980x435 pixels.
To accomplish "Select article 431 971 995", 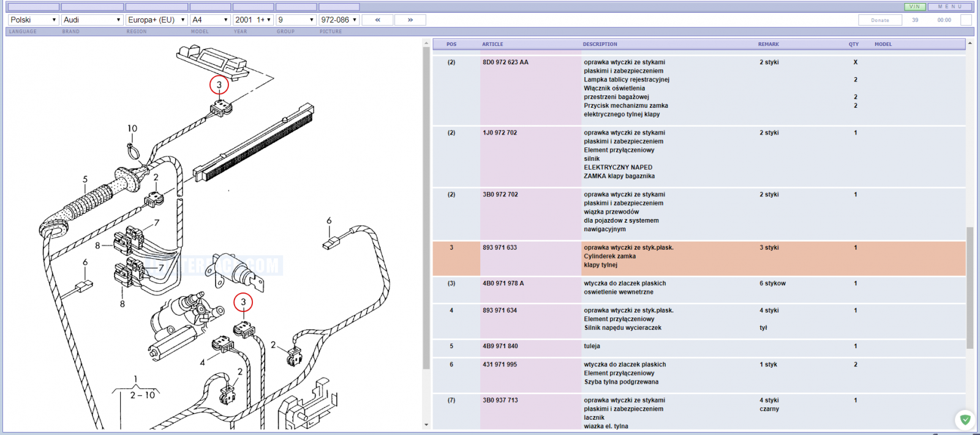I will coord(500,365).
